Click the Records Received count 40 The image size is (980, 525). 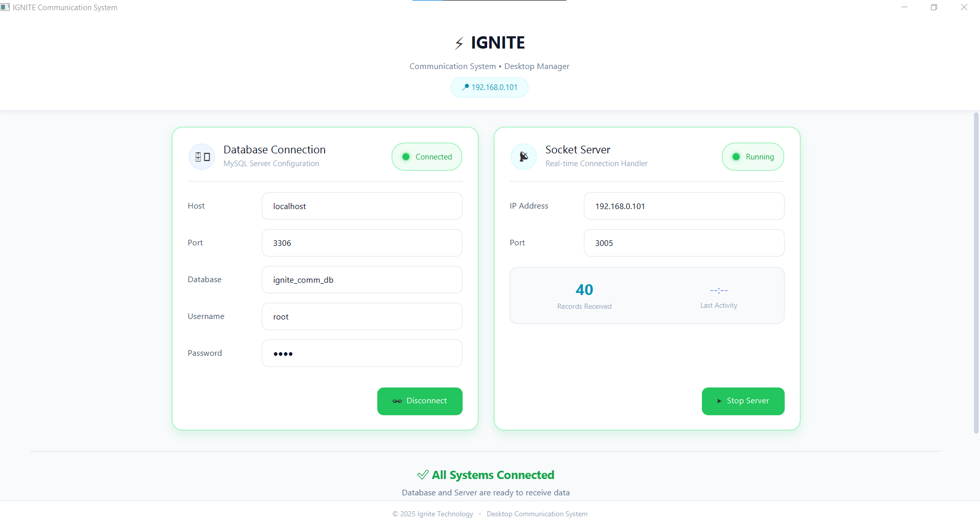(x=584, y=290)
